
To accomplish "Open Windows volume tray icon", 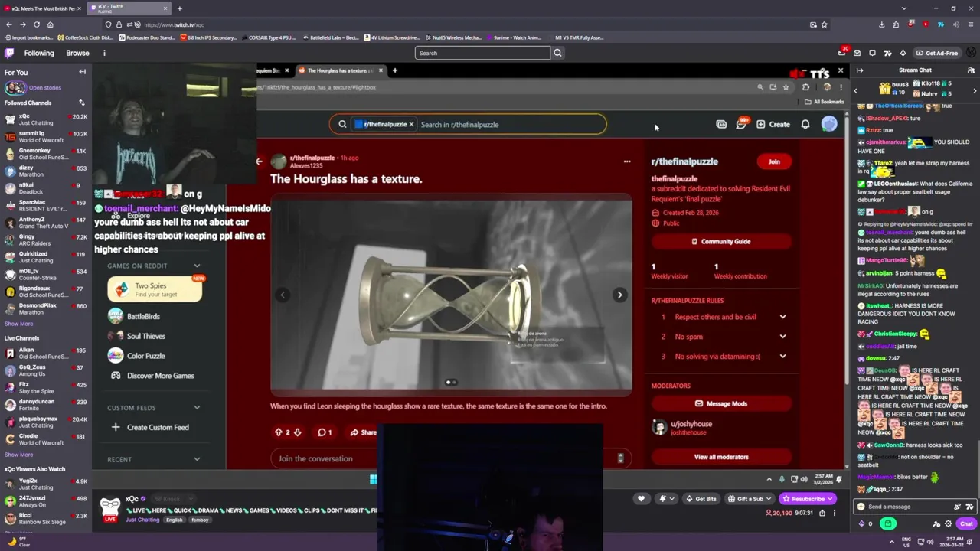I will [x=930, y=542].
